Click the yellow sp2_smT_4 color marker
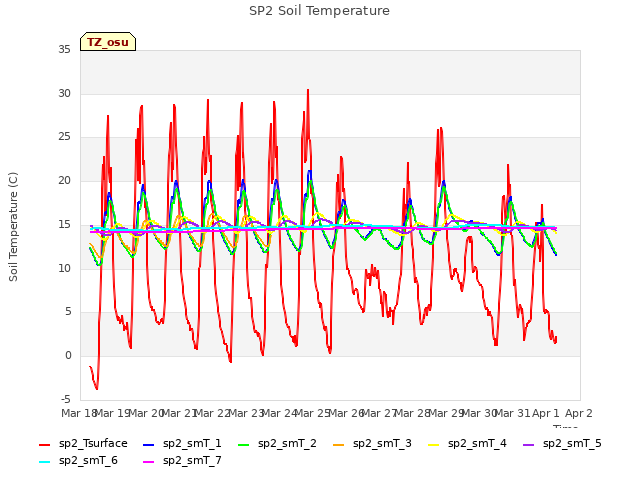 tap(433, 444)
